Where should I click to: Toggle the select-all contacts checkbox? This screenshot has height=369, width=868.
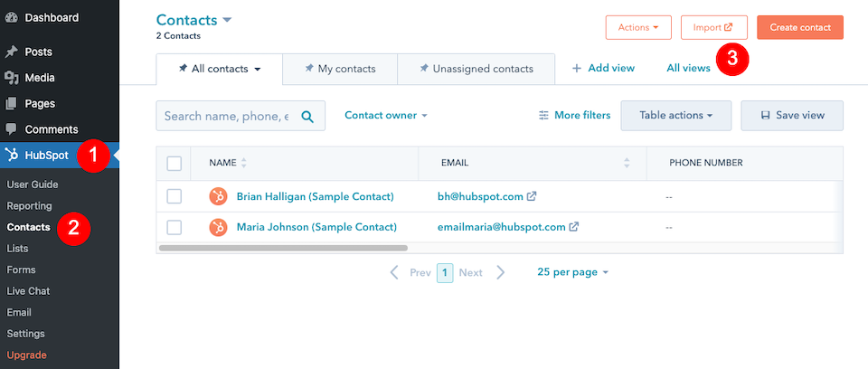tap(175, 164)
